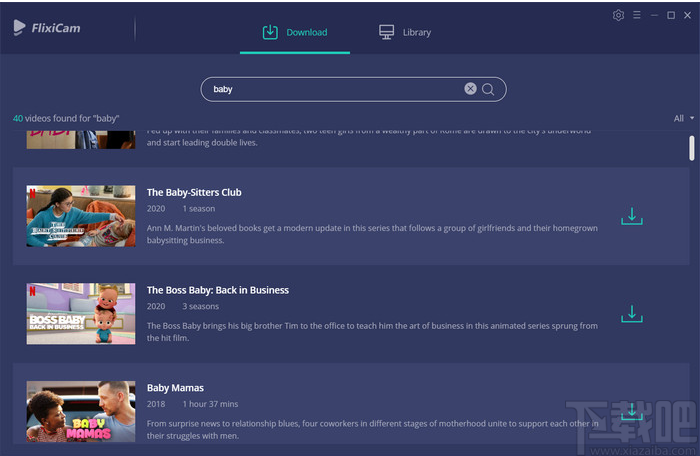Open The Baby-Sitters Club thumbnail
The height and width of the screenshot is (456, 700).
coord(81,216)
